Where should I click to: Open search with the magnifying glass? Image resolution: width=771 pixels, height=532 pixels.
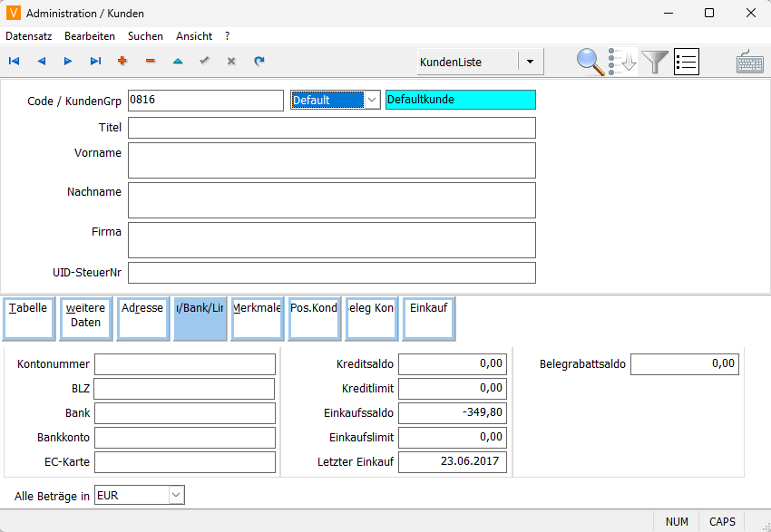tap(590, 62)
